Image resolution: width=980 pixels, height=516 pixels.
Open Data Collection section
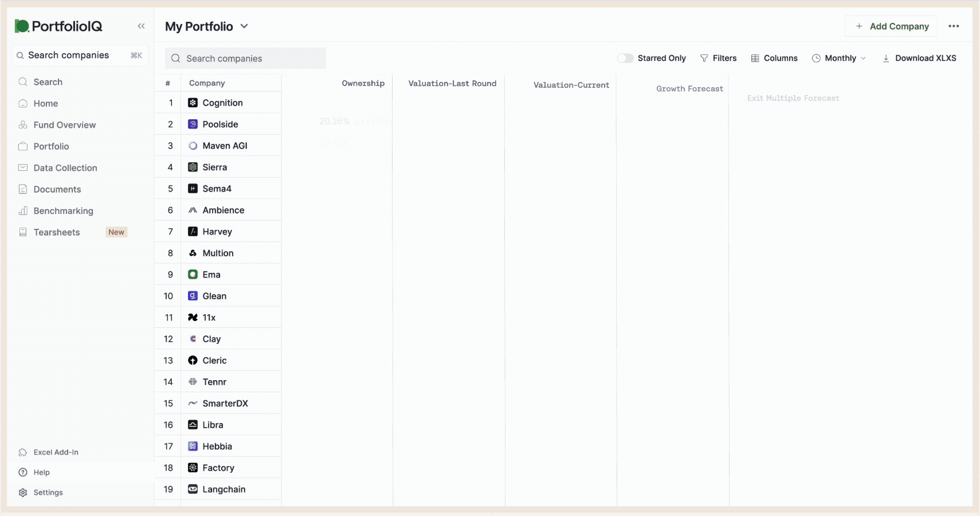pos(65,168)
